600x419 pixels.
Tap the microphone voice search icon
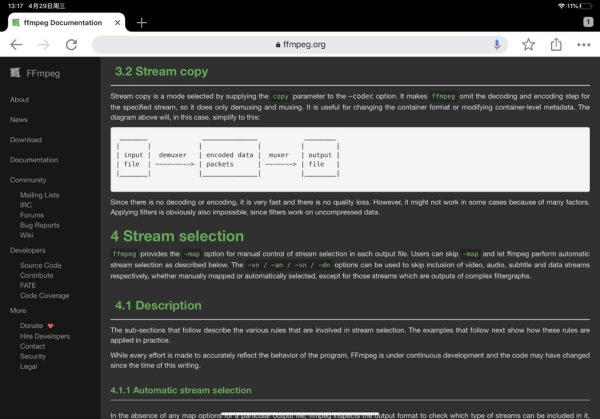click(497, 44)
